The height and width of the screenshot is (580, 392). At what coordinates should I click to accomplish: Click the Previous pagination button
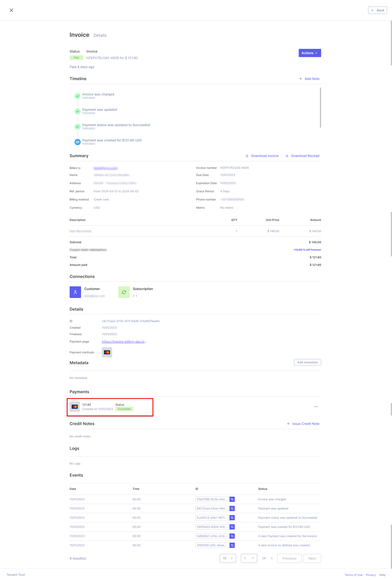289,558
